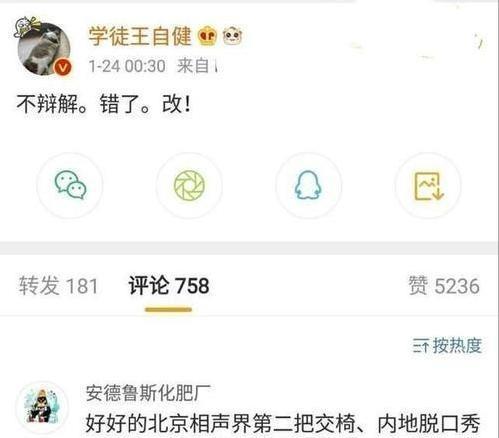Tap the pig emoji badge next to username
Image resolution: width=499 pixels, height=438 pixels.
pos(232,36)
